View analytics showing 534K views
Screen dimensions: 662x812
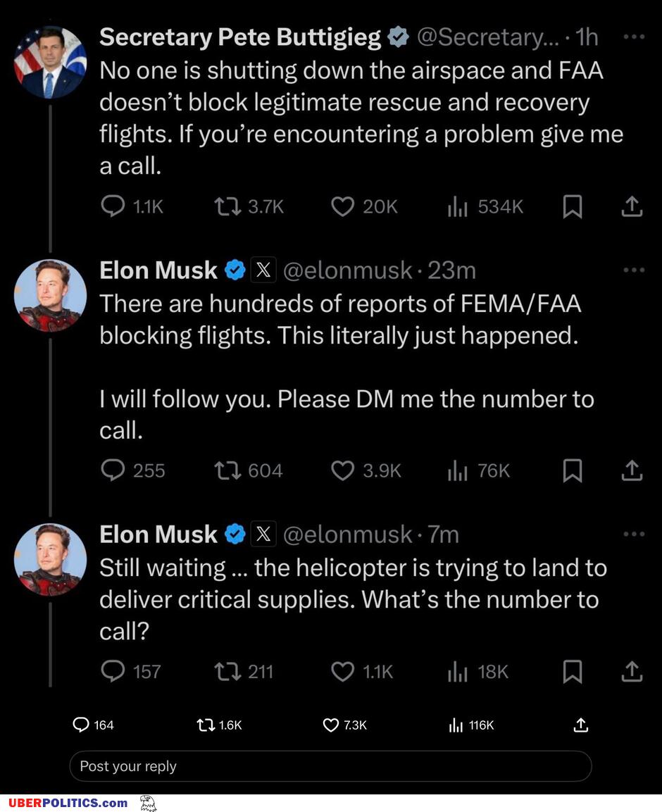coord(486,206)
